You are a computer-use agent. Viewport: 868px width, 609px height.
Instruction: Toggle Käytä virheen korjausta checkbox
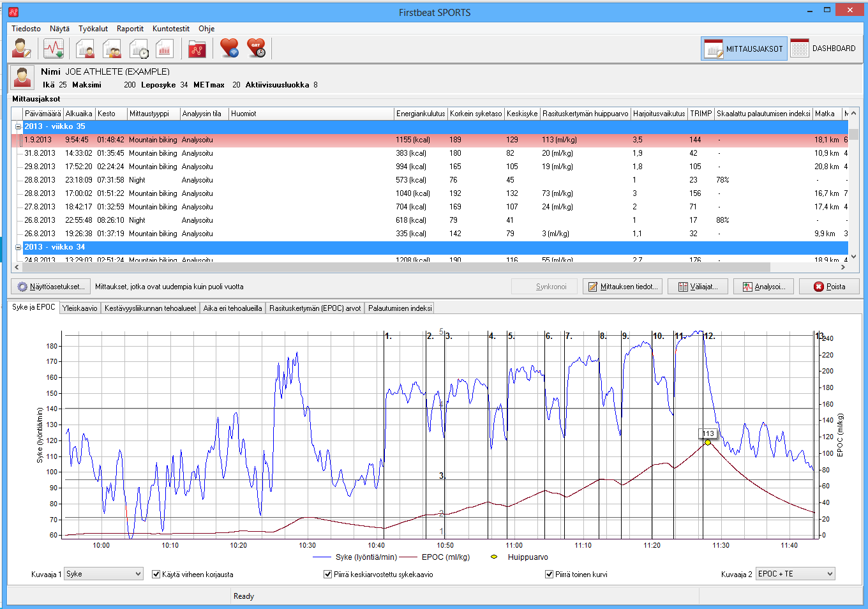tap(156, 574)
